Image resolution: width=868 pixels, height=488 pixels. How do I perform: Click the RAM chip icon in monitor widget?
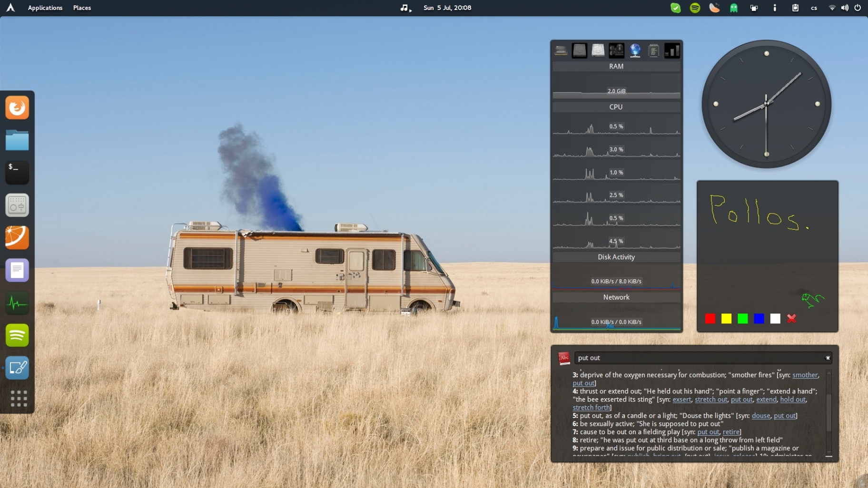click(561, 50)
